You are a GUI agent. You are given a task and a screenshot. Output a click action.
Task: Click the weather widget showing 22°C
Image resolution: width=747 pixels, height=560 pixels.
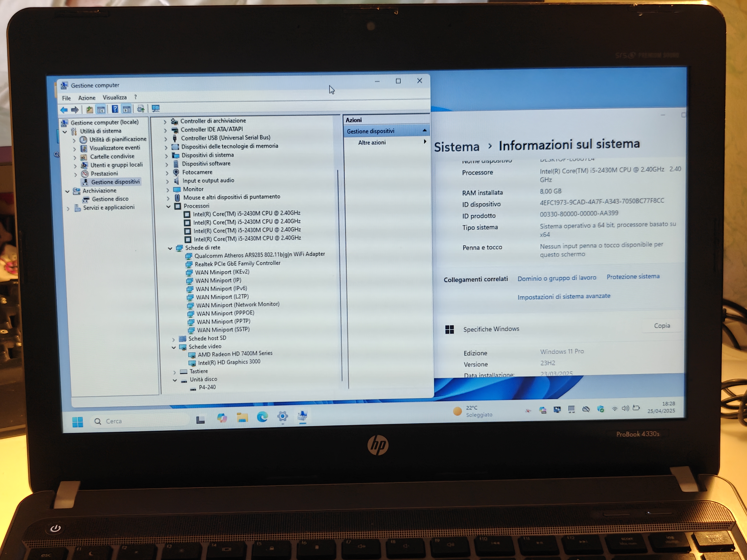coord(473,411)
